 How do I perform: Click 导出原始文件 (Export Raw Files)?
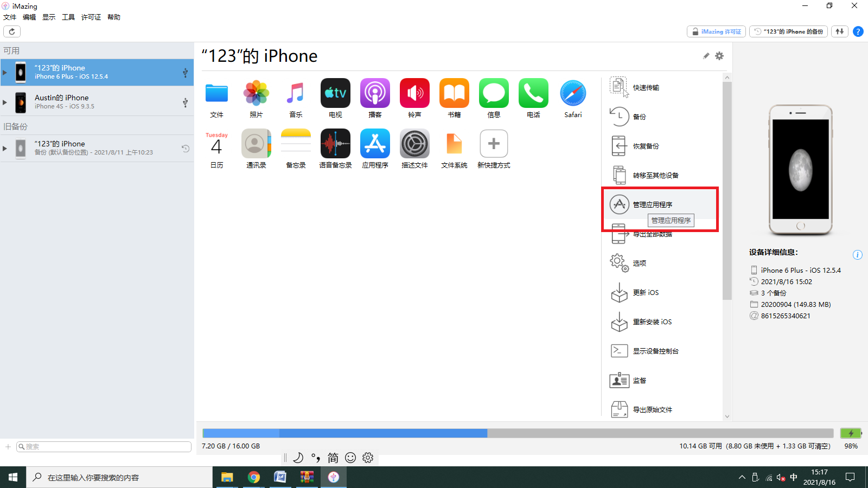[661, 409]
